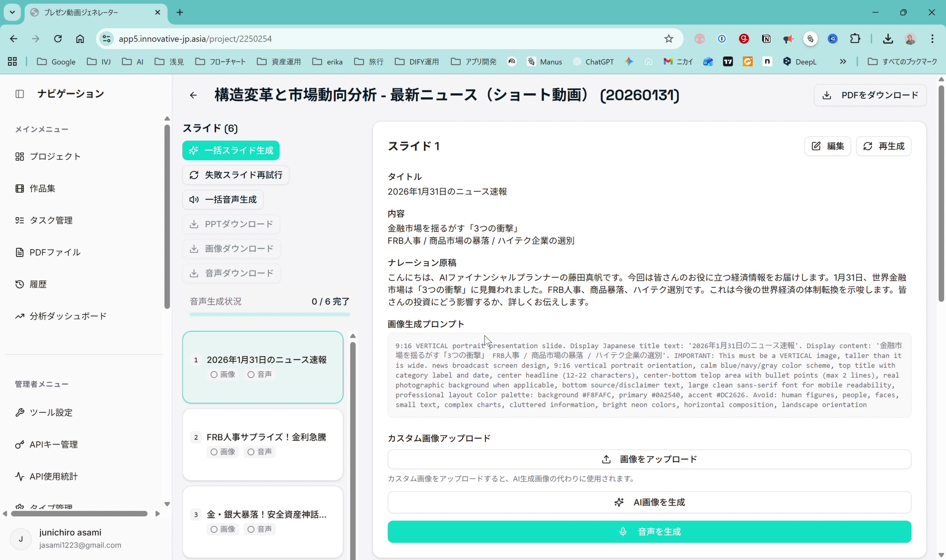Collapse the ナビゲーション sidebar panel
946x560 pixels.
pyautogui.click(x=20, y=94)
